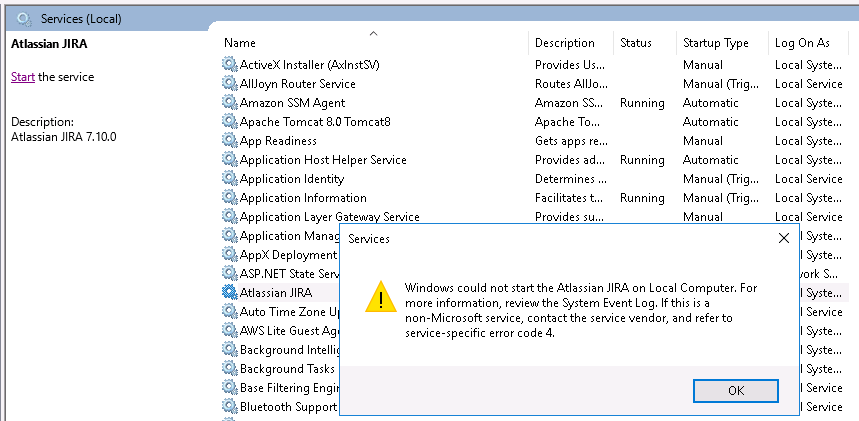Click the Atlassian JIRA service gear icon
Image resolution: width=859 pixels, height=421 pixels.
(230, 293)
